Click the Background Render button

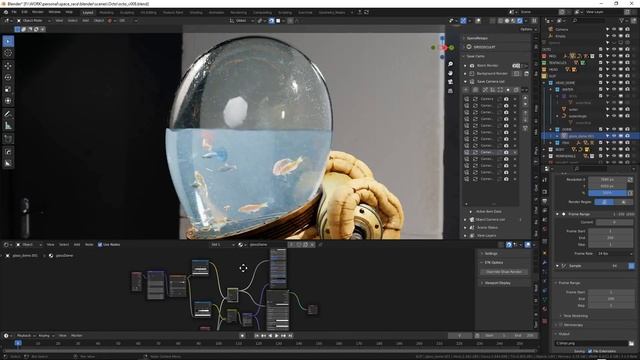(x=492, y=73)
